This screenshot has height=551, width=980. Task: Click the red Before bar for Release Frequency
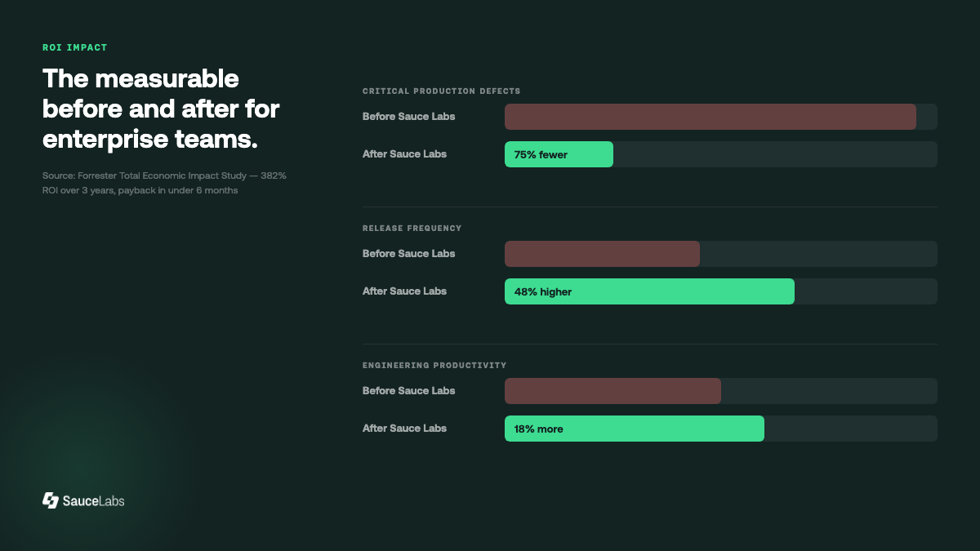pos(602,254)
